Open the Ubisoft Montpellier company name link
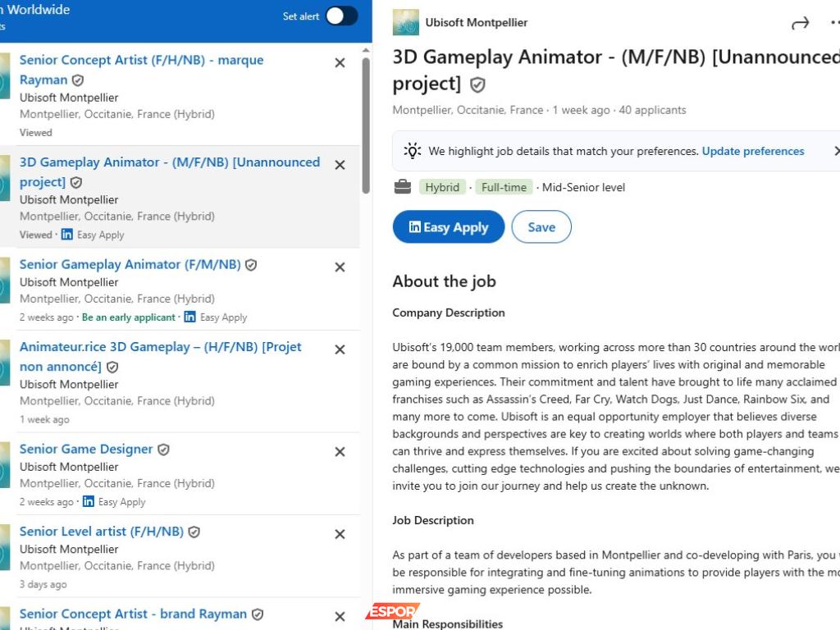840x630 pixels. click(x=477, y=23)
